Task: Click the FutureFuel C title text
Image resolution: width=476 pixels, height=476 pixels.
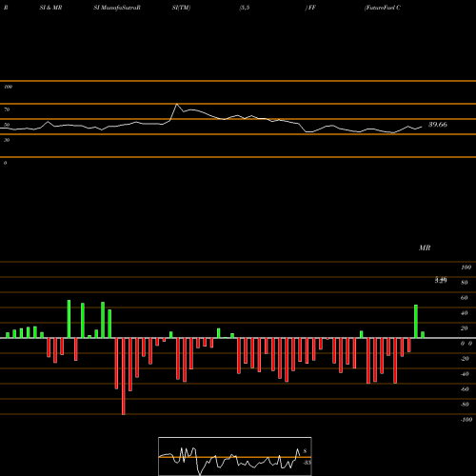Action: [383, 8]
